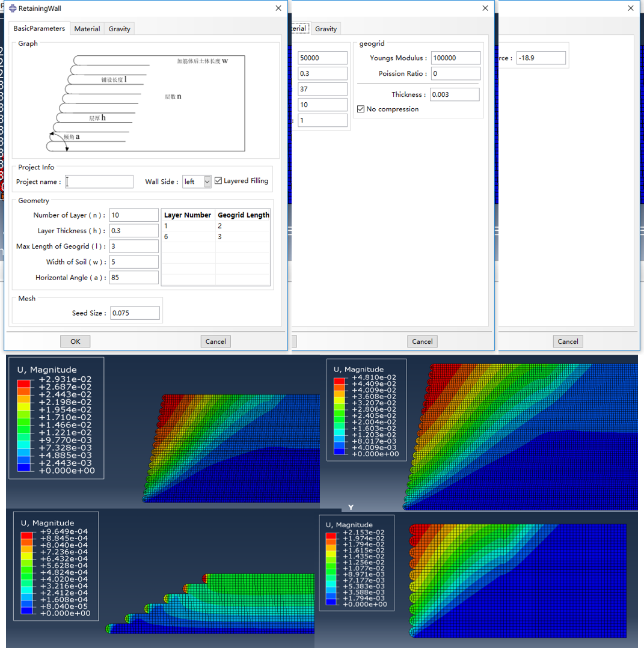The image size is (644, 648).
Task: Click Cancel in the geogrid dialog
Action: (x=422, y=341)
